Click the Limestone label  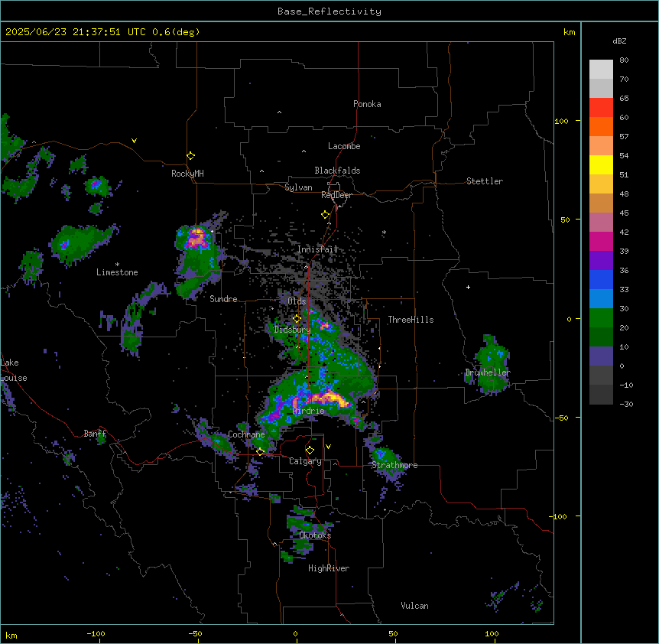[x=117, y=272]
